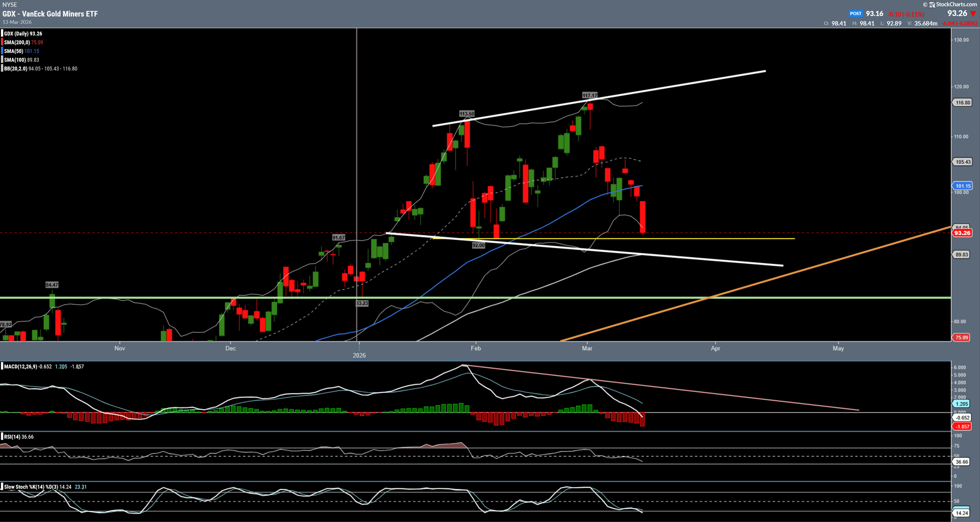Click the -0.652 tag on the MACD axis

pos(962,418)
